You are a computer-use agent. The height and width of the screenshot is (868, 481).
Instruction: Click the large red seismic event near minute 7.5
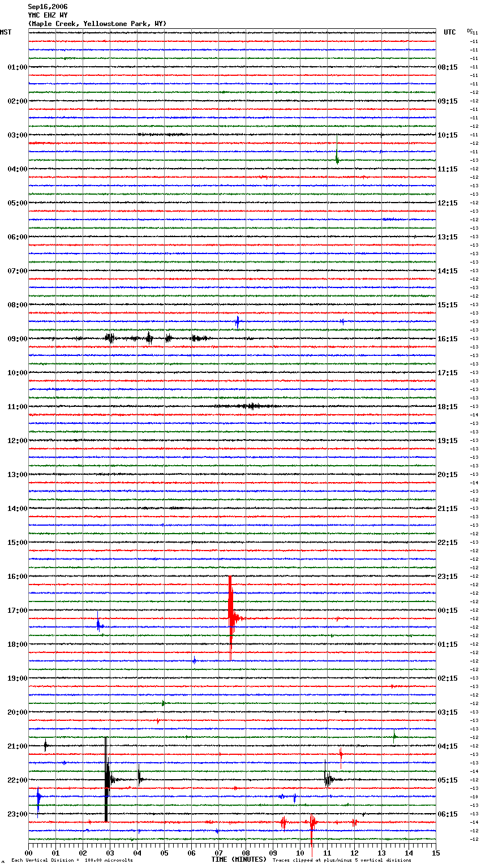(231, 617)
